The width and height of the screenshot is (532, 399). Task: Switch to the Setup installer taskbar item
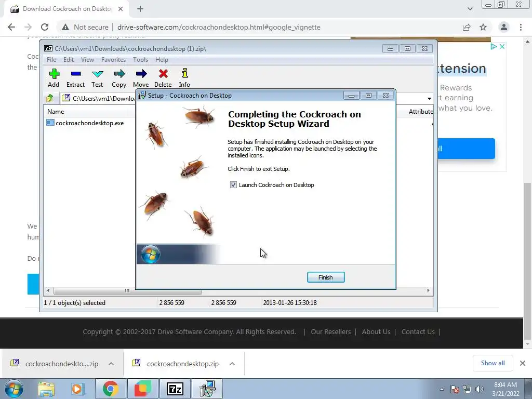(x=207, y=389)
